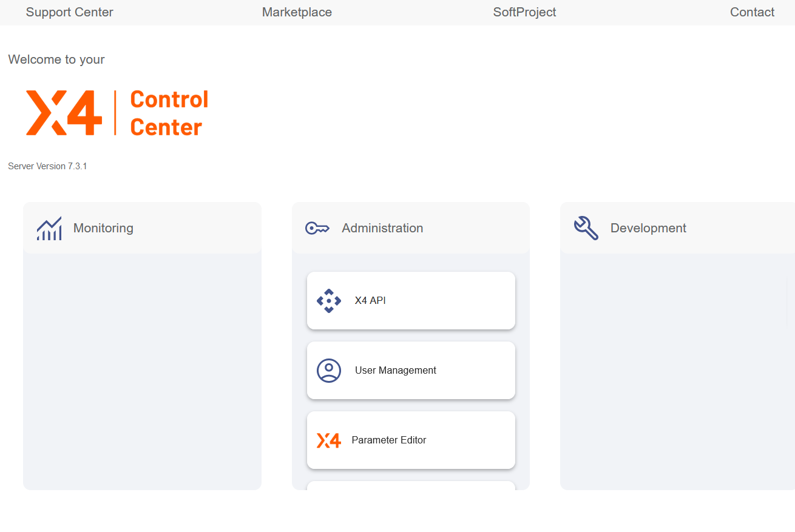
Task: Open the X4 API label text
Action: (x=370, y=301)
